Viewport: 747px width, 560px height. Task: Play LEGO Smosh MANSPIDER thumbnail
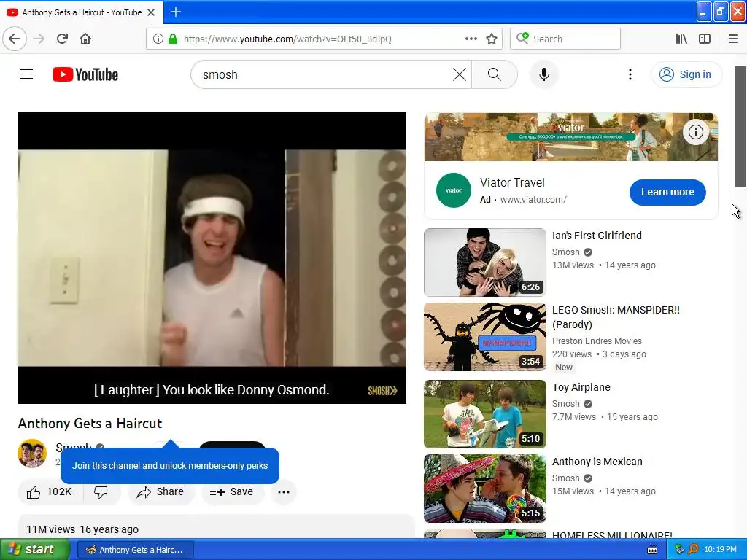(485, 337)
